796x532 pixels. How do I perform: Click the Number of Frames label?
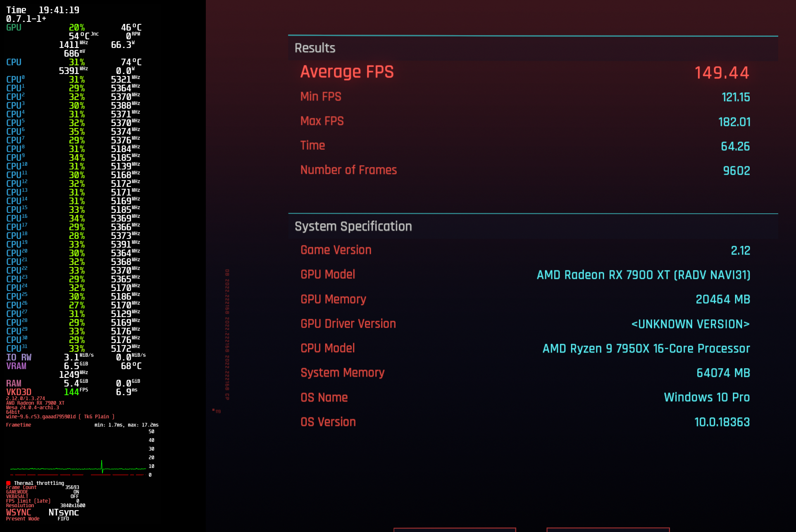click(x=348, y=170)
